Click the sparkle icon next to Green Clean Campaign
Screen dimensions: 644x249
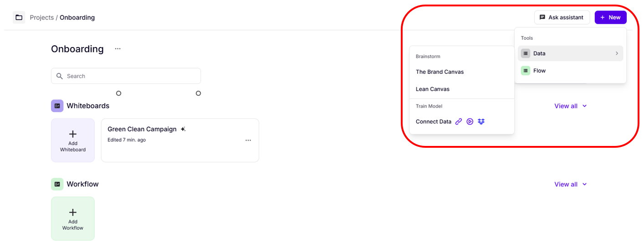[x=183, y=130]
